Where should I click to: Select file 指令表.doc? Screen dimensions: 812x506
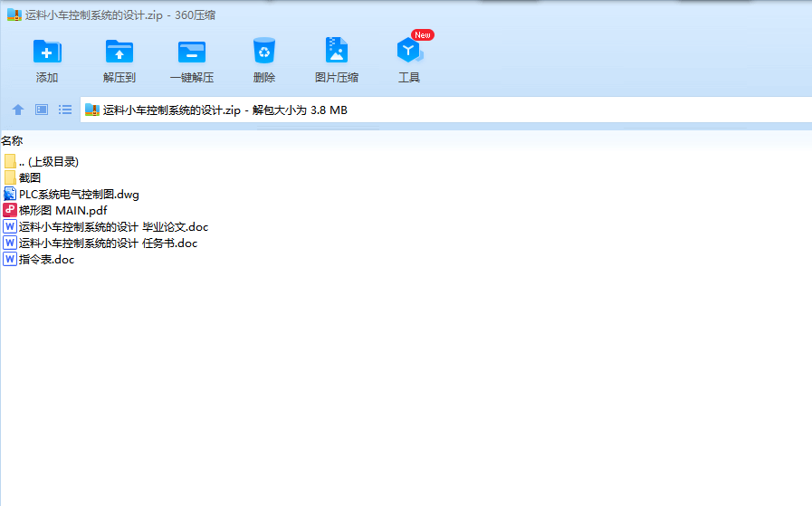pyautogui.click(x=46, y=260)
